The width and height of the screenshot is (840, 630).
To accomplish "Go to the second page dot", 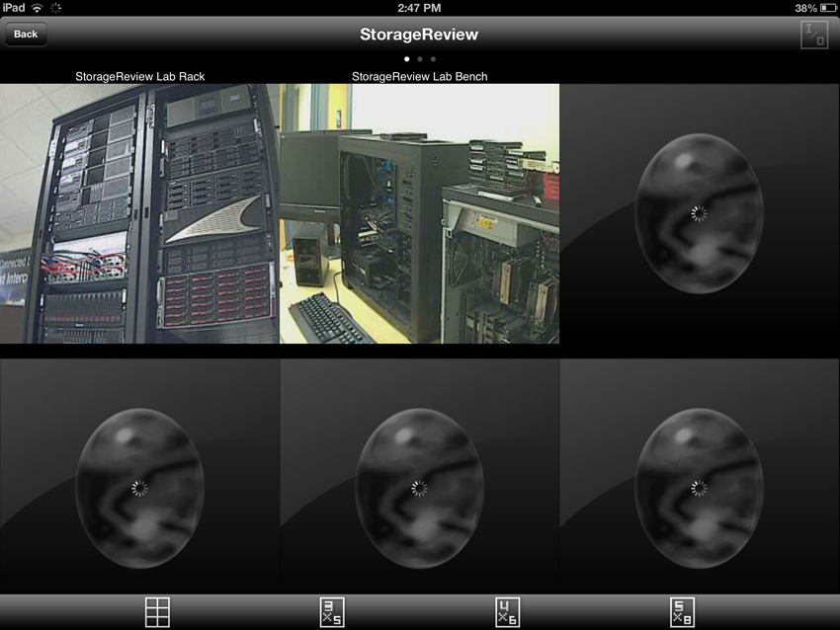I will coord(420,59).
